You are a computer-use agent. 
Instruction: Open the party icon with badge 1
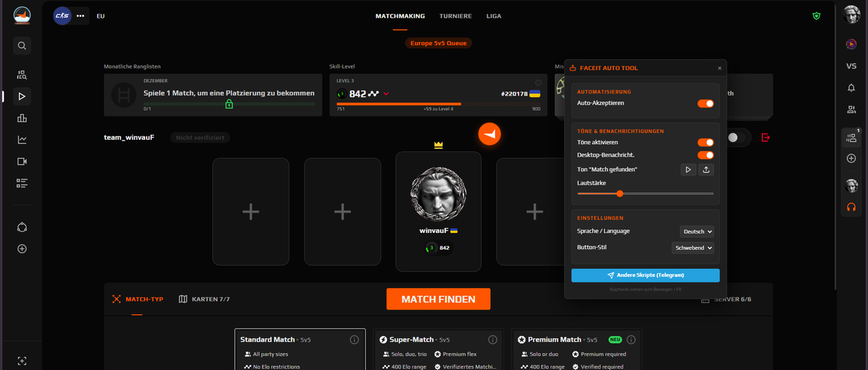tap(851, 138)
